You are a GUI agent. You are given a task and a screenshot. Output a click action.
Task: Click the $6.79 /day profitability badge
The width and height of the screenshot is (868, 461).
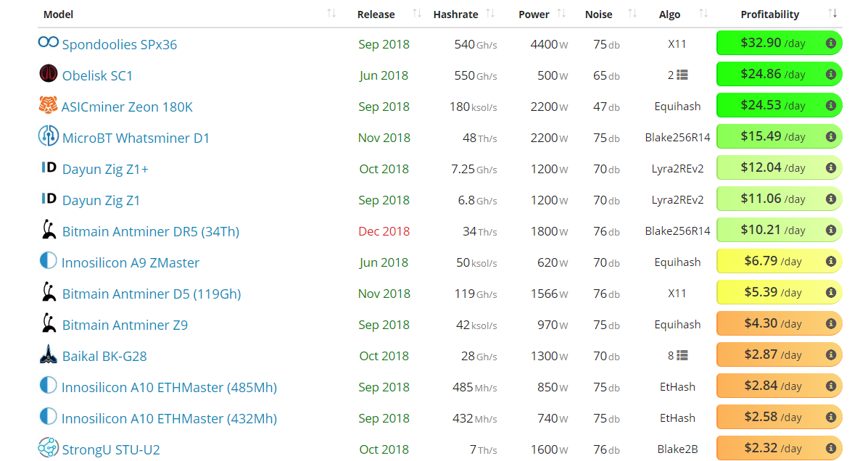pyautogui.click(x=779, y=261)
